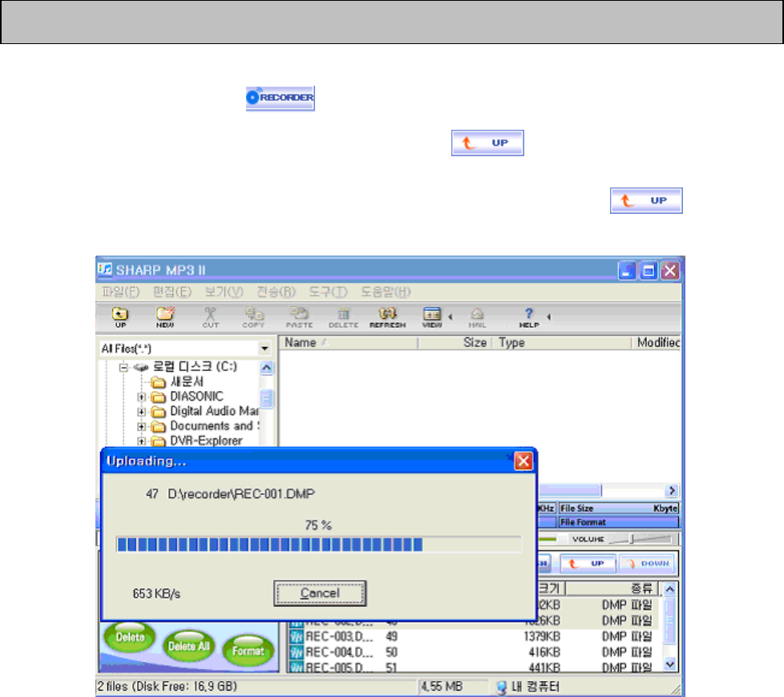The width and height of the screenshot is (784, 697).
Task: Click the REC-003.D... wave file icon
Action: 297,637
